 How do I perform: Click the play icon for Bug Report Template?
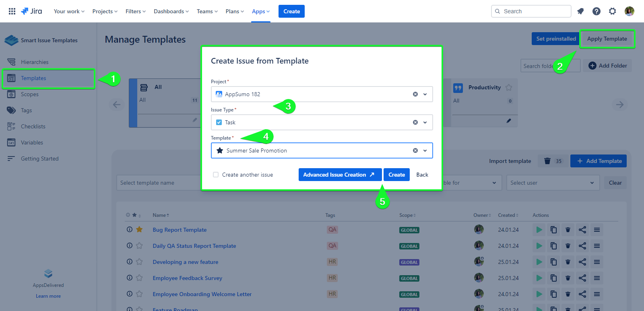(539, 230)
